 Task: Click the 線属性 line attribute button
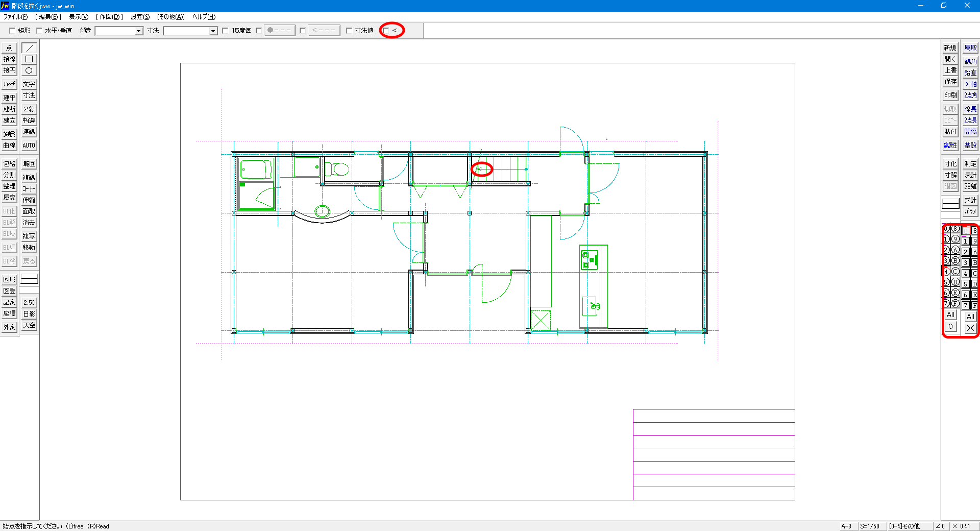click(x=950, y=146)
